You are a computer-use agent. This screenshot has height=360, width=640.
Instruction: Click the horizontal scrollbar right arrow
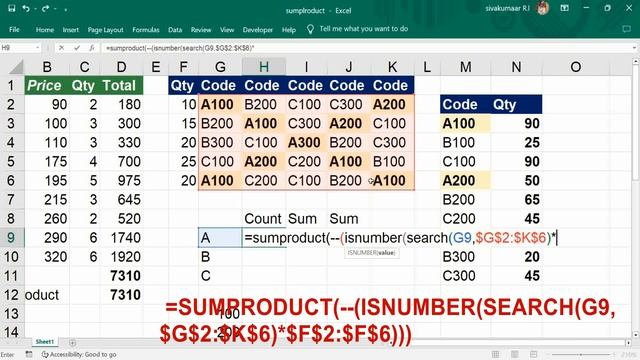[x=629, y=343]
